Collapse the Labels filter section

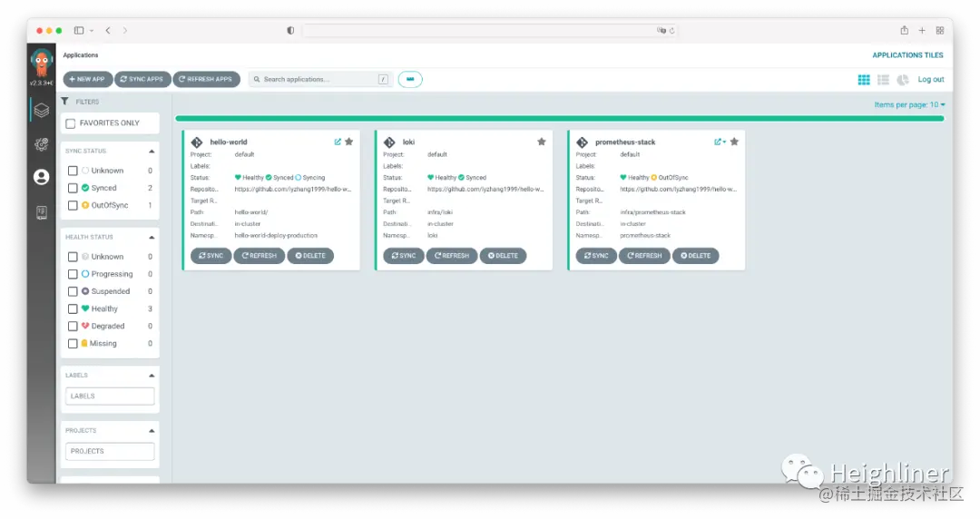pyautogui.click(x=152, y=376)
